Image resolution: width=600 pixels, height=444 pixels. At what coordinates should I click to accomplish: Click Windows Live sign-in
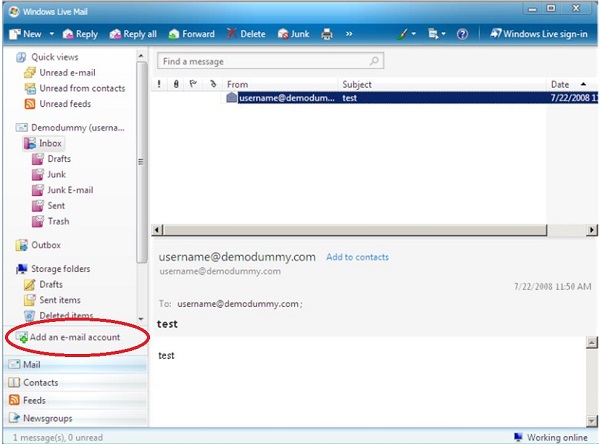[539, 34]
